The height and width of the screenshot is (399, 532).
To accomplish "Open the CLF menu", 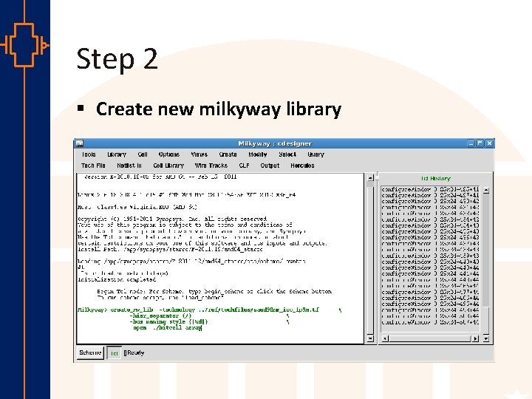I will pos(244,166).
